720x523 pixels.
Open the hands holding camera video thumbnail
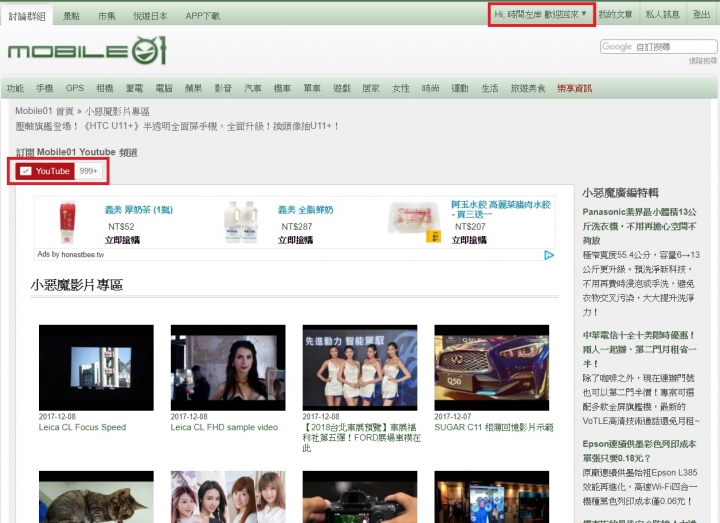pos(360,497)
